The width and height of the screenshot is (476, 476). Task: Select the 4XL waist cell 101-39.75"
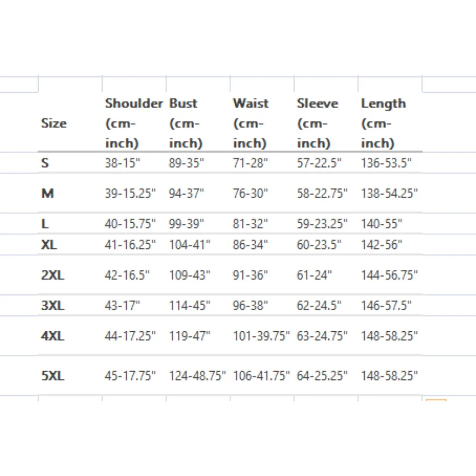pos(261,336)
